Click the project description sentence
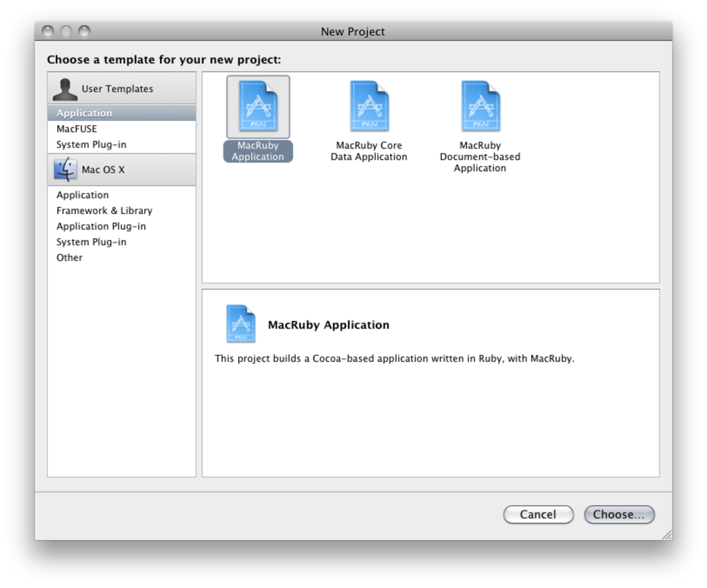Screen dimensions: 707x588 (x=394, y=358)
